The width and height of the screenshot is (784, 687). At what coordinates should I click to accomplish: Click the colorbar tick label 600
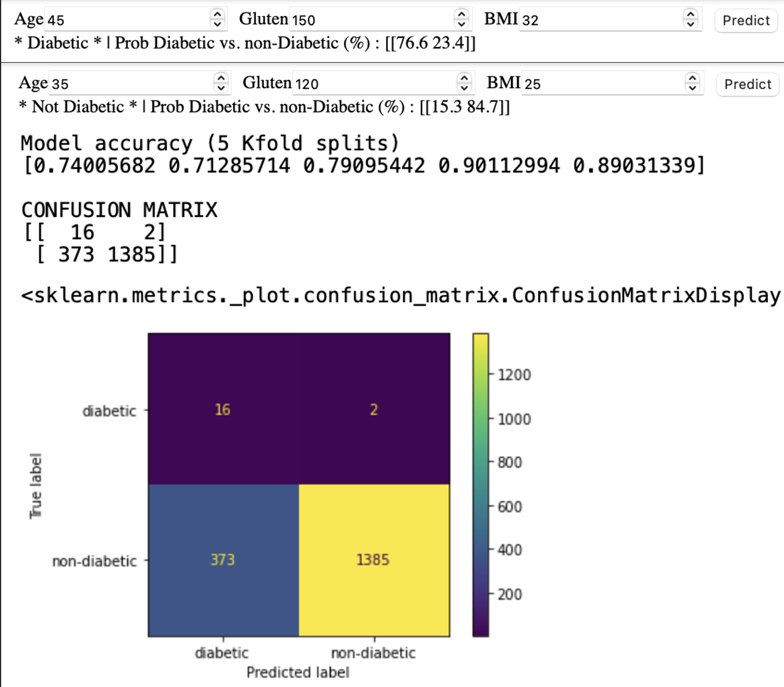click(510, 507)
